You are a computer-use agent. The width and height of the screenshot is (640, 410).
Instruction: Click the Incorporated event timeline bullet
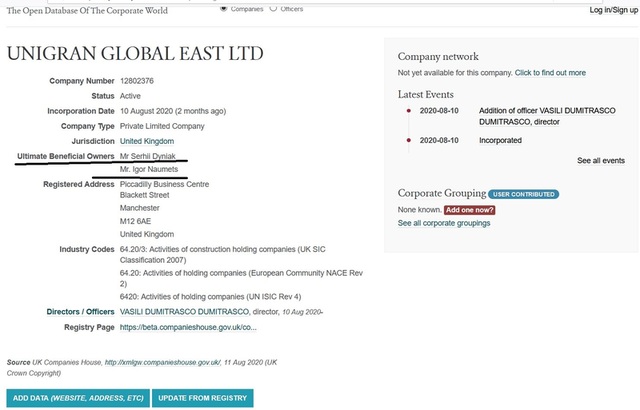click(408, 141)
